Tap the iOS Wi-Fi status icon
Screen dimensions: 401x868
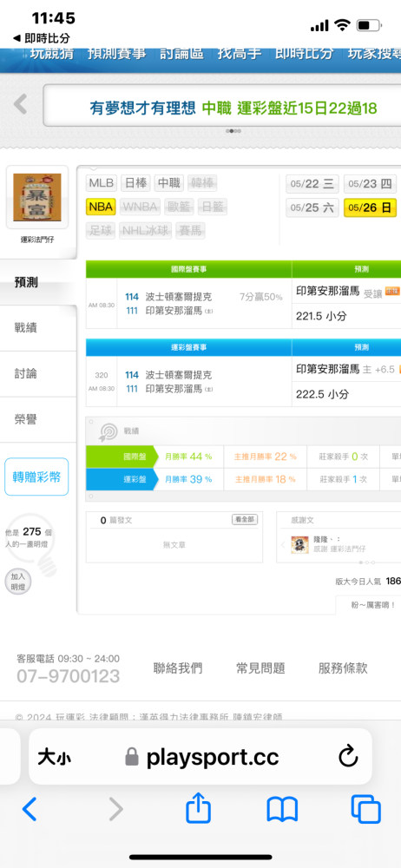click(x=343, y=25)
